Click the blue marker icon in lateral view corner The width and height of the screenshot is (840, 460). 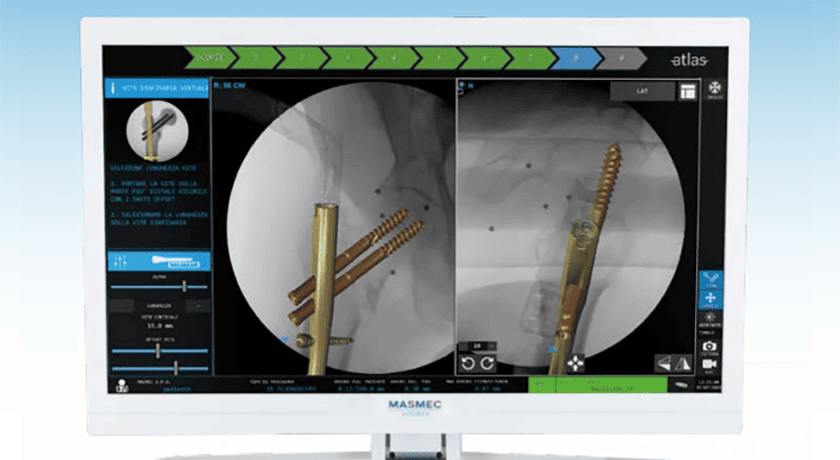click(462, 86)
